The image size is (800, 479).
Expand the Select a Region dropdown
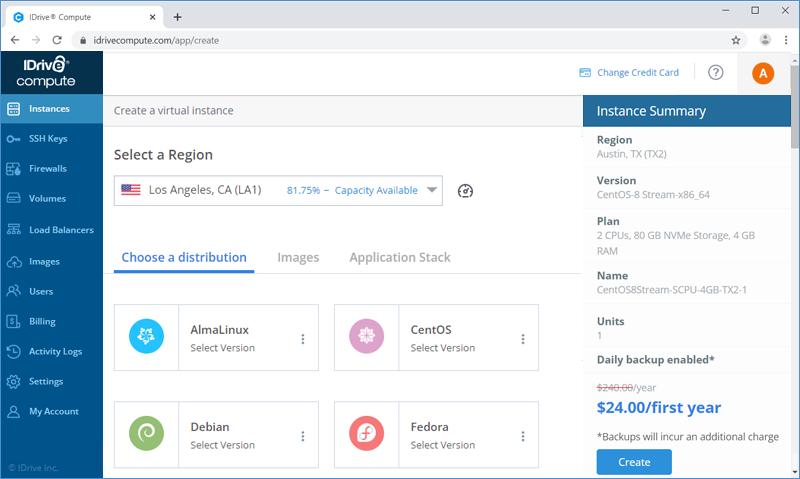[278, 191]
